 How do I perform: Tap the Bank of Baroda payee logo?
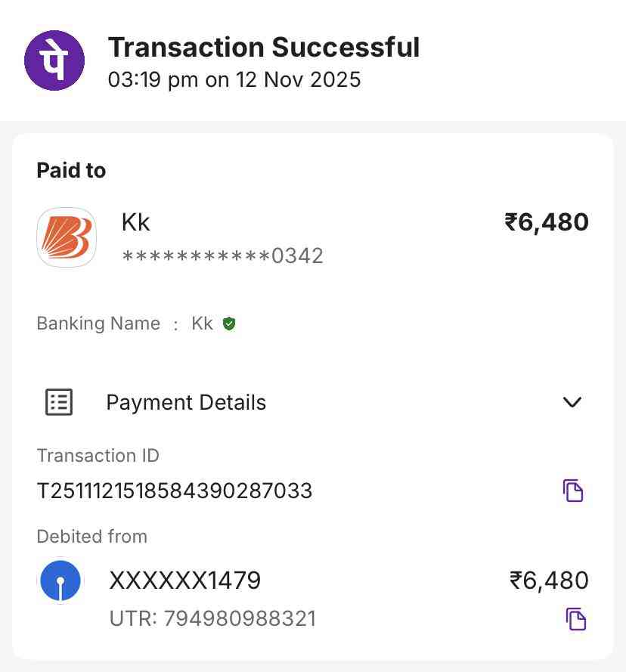(67, 237)
